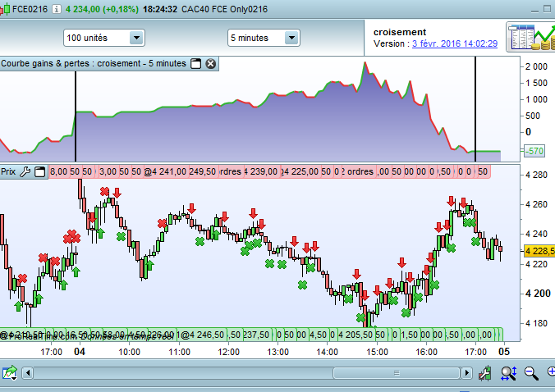The image size is (555, 392).
Task: Open the Prix panel wrench settings
Action: point(25,171)
